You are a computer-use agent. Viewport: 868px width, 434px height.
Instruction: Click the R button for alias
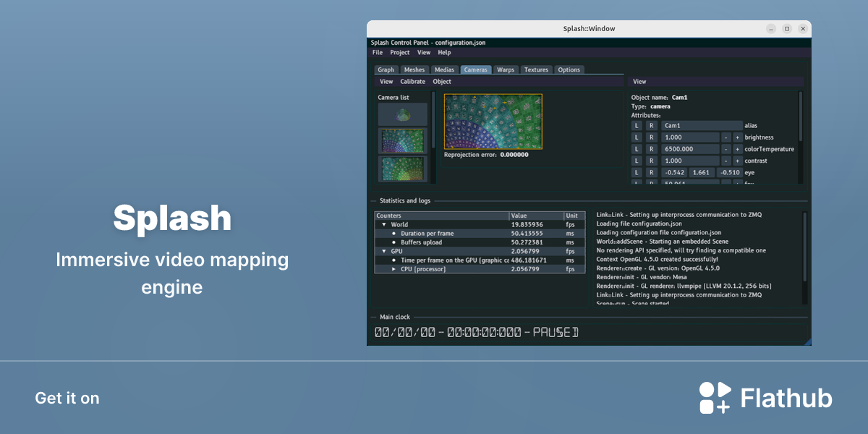coord(651,126)
